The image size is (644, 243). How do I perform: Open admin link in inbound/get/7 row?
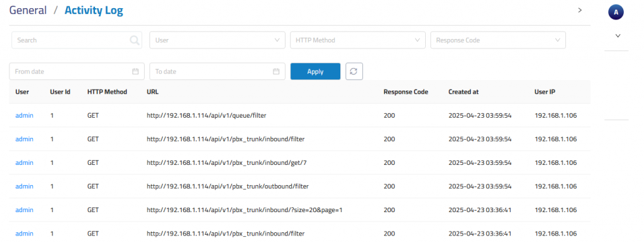25,163
